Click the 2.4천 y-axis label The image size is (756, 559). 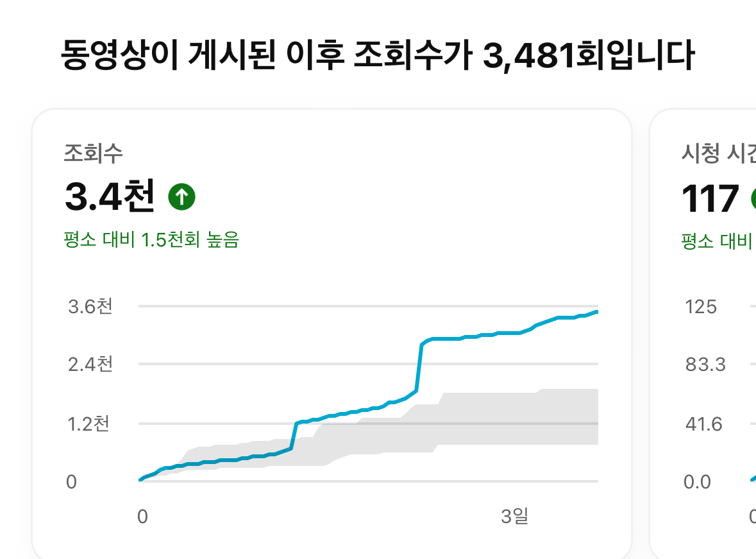point(90,364)
